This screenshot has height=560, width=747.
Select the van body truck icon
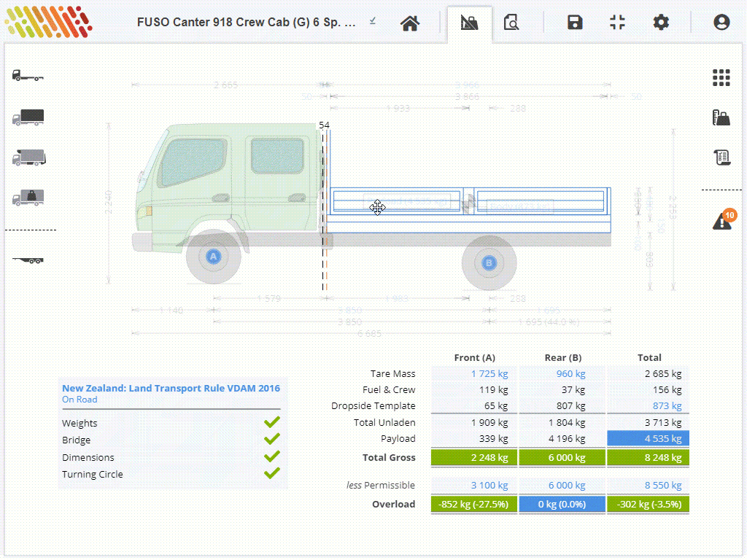28,117
